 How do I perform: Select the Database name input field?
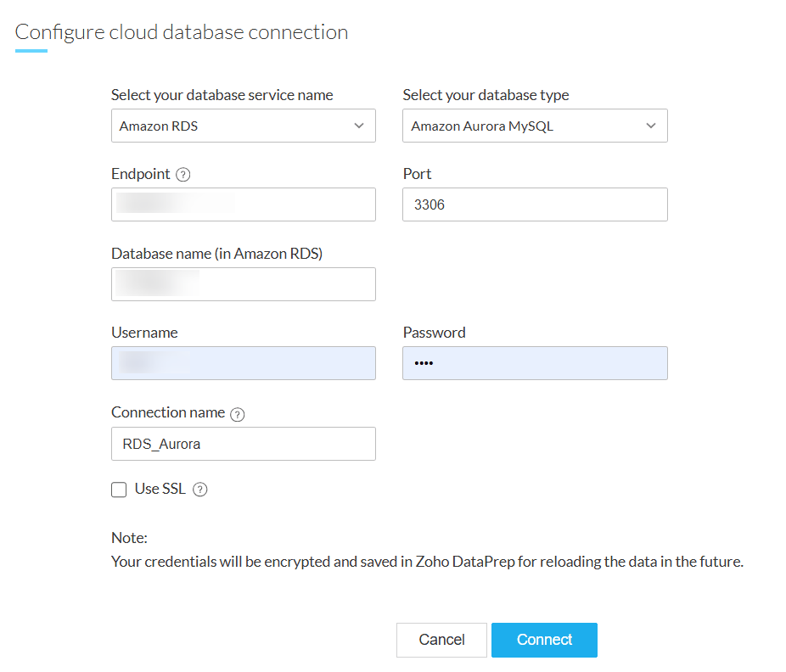pyautogui.click(x=243, y=284)
